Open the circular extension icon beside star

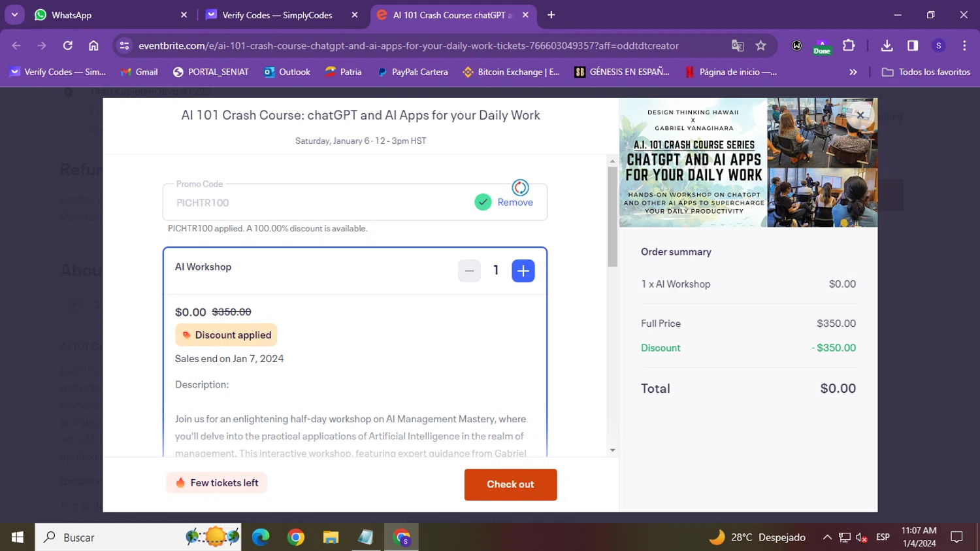pyautogui.click(x=797, y=46)
